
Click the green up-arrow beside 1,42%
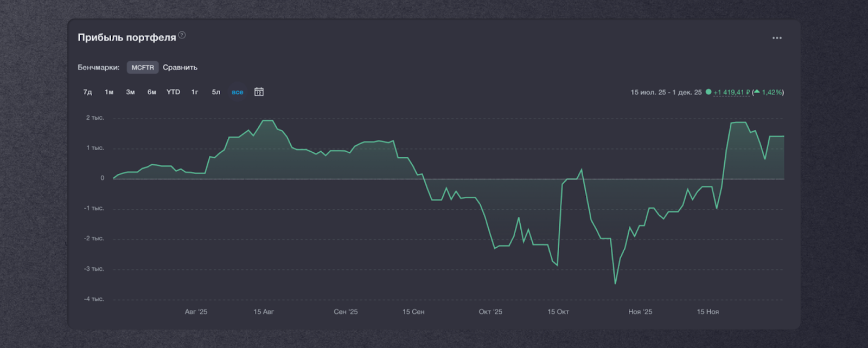pos(757,92)
